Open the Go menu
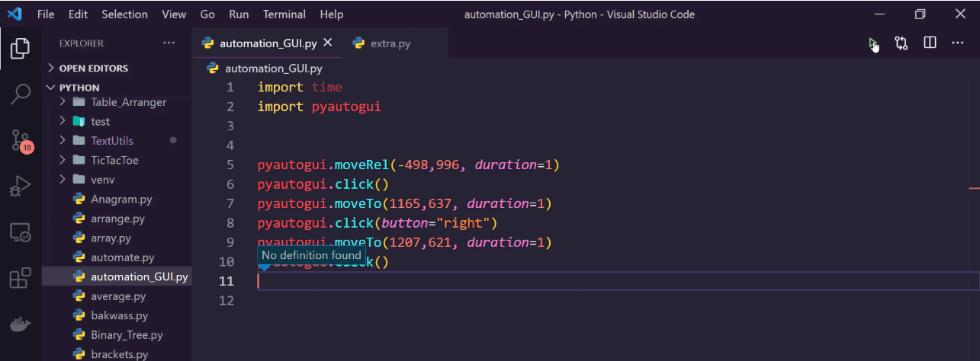Image resolution: width=980 pixels, height=361 pixels. [x=207, y=14]
